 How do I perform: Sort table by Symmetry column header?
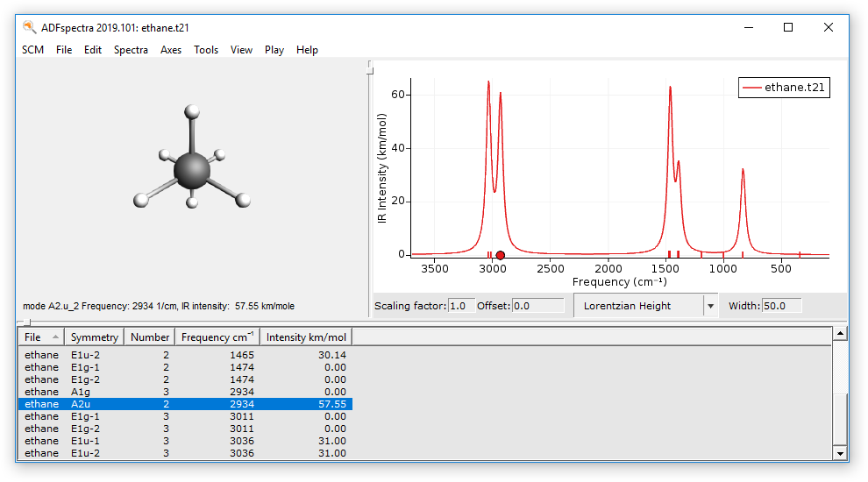[94, 337]
